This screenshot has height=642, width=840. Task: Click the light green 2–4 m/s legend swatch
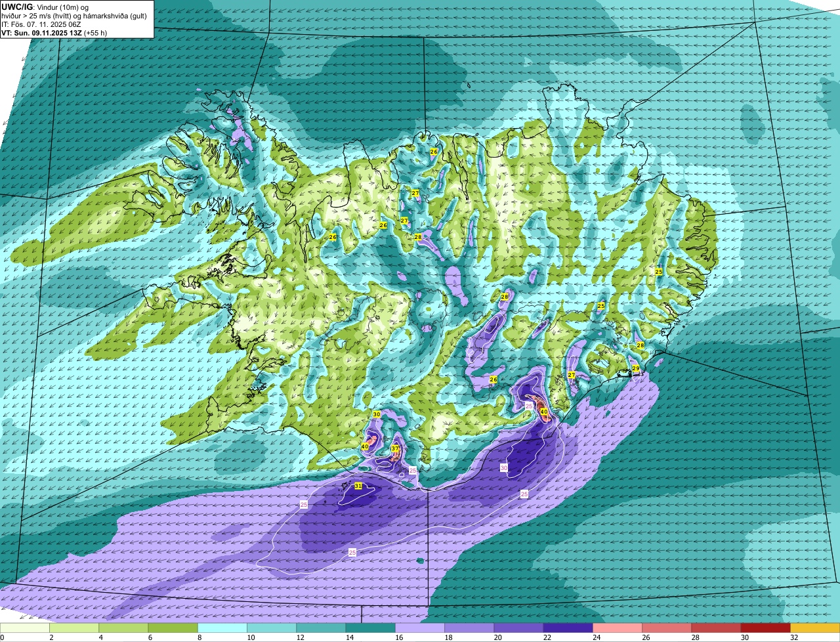pos(74,628)
